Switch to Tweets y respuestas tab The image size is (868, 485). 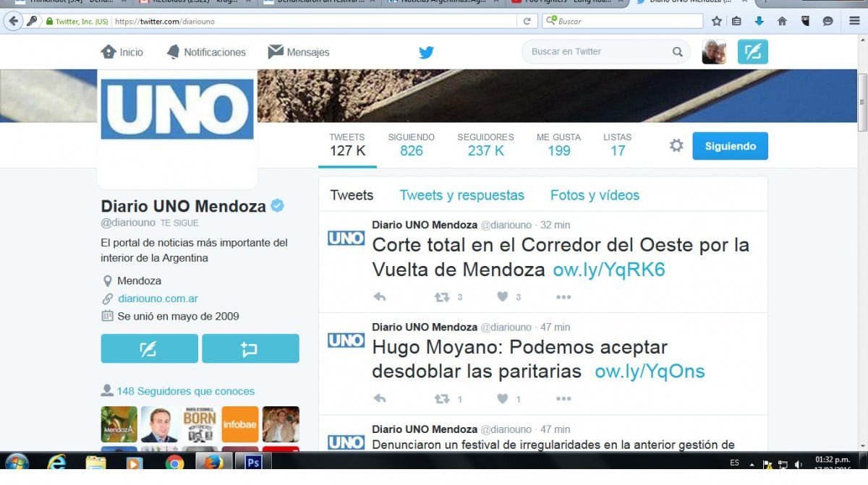(461, 195)
